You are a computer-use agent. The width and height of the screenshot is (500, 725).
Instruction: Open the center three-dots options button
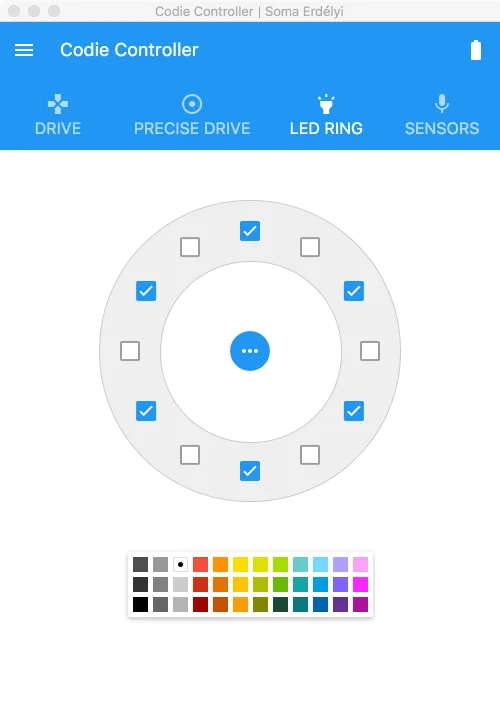tap(250, 351)
